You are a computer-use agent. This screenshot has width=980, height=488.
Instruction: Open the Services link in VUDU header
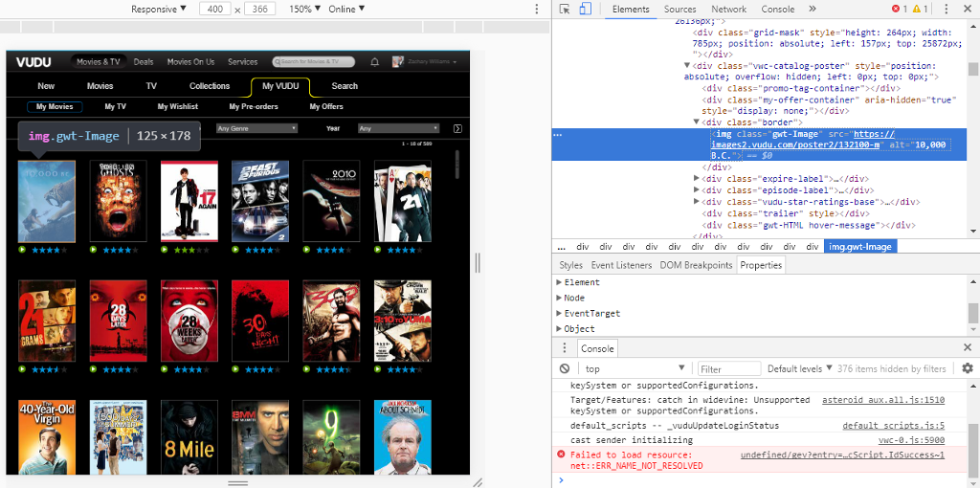(242, 62)
